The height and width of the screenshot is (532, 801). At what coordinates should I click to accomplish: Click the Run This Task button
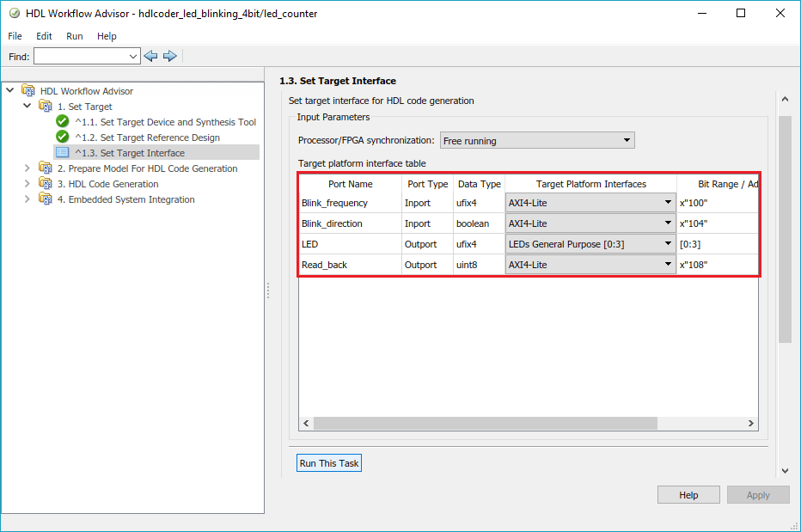click(329, 463)
